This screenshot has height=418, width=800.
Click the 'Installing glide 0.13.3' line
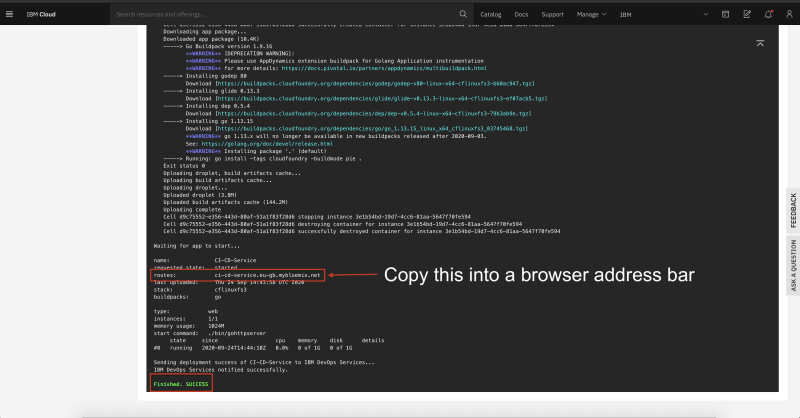click(x=211, y=91)
